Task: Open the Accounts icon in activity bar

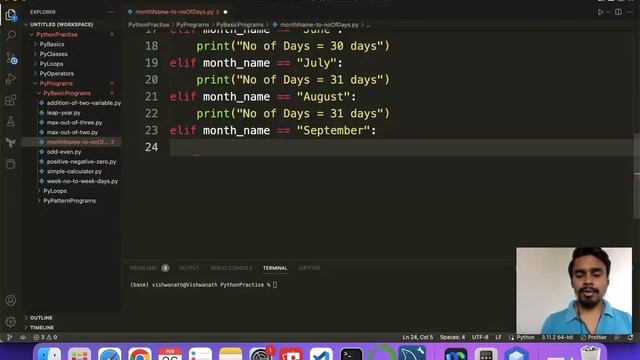Action: click(11, 300)
